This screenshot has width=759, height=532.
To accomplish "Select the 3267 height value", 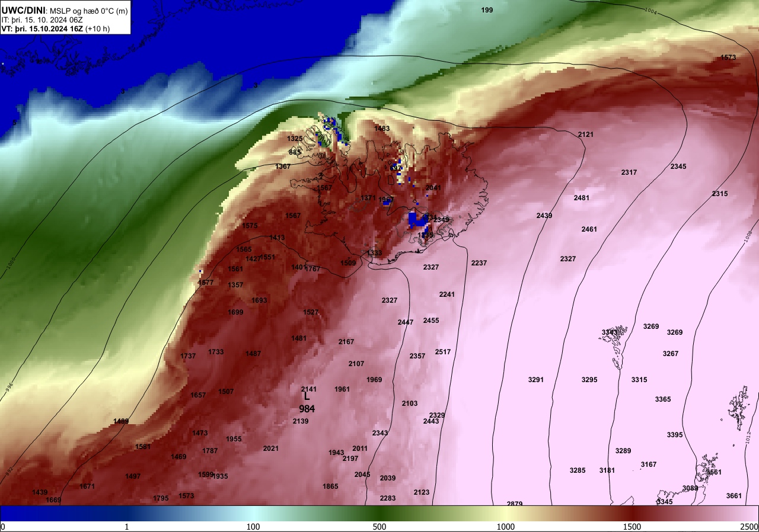I will pos(671,354).
